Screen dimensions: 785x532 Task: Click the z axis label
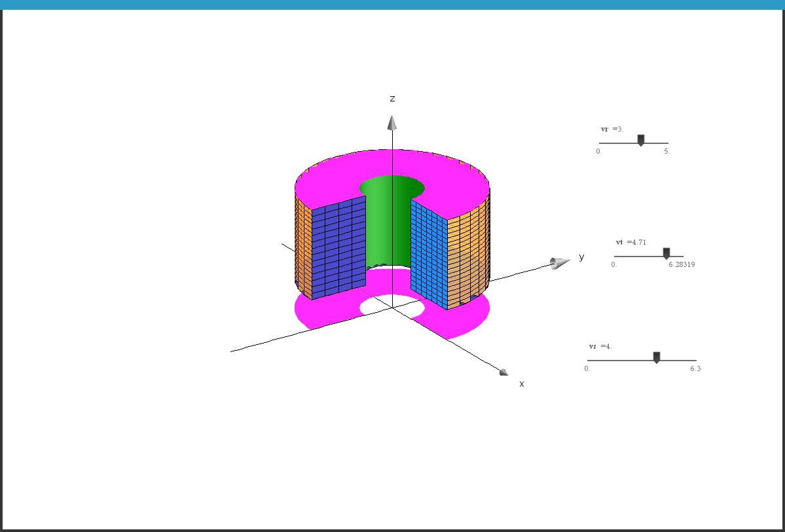(x=392, y=98)
